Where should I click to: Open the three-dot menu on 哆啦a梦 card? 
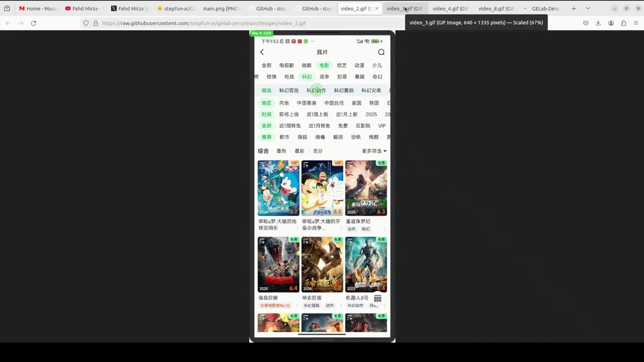[297, 228]
